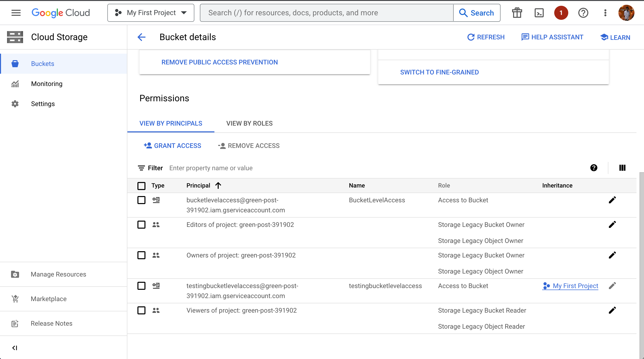Toggle the select-all checkbox in table header
This screenshot has height=359, width=644.
tap(141, 186)
